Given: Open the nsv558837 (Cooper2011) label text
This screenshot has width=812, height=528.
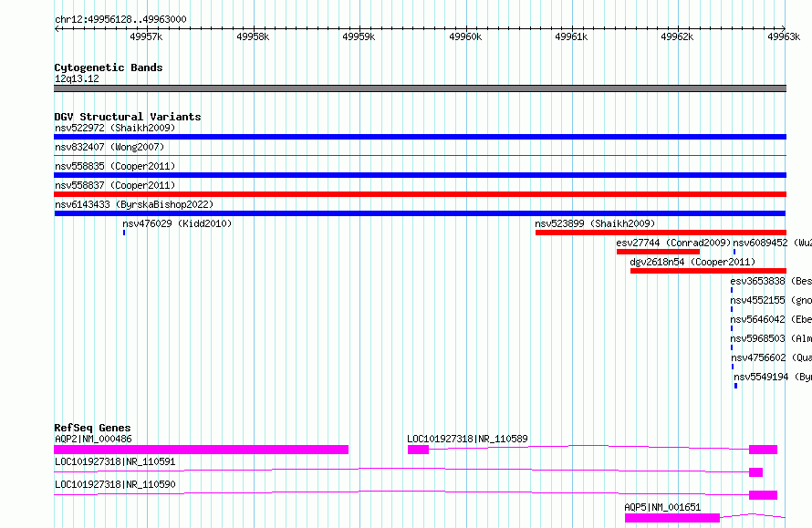Looking at the screenshot, I should [x=115, y=185].
